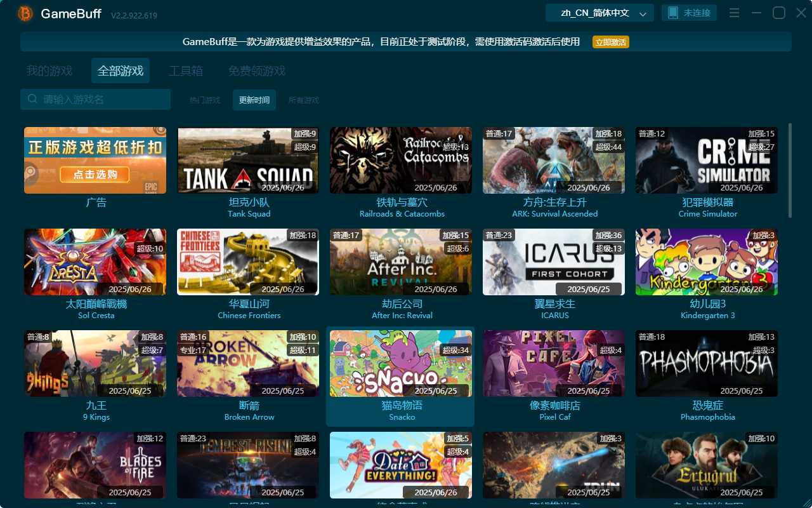Select the Railroads & Catacombs cover image
The image size is (812, 508).
click(401, 160)
